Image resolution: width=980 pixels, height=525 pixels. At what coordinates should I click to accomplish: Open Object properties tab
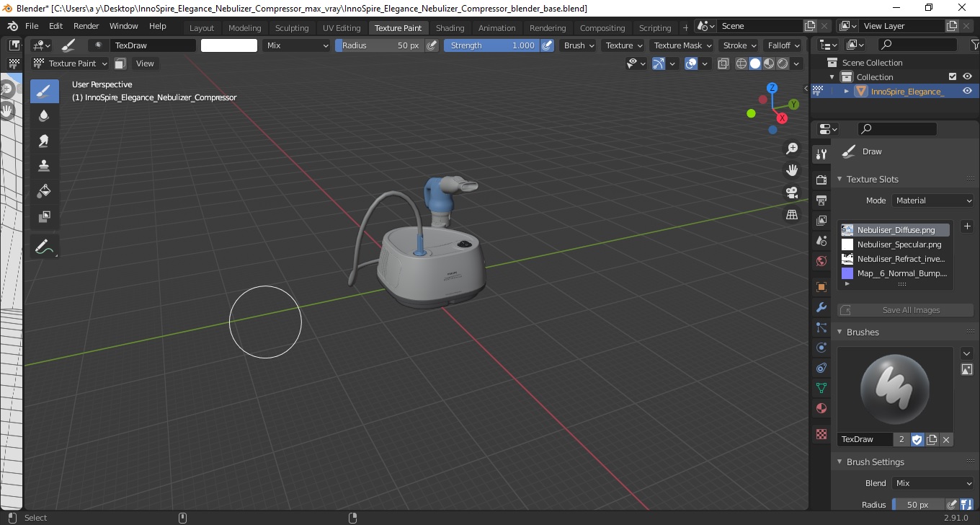click(x=821, y=287)
